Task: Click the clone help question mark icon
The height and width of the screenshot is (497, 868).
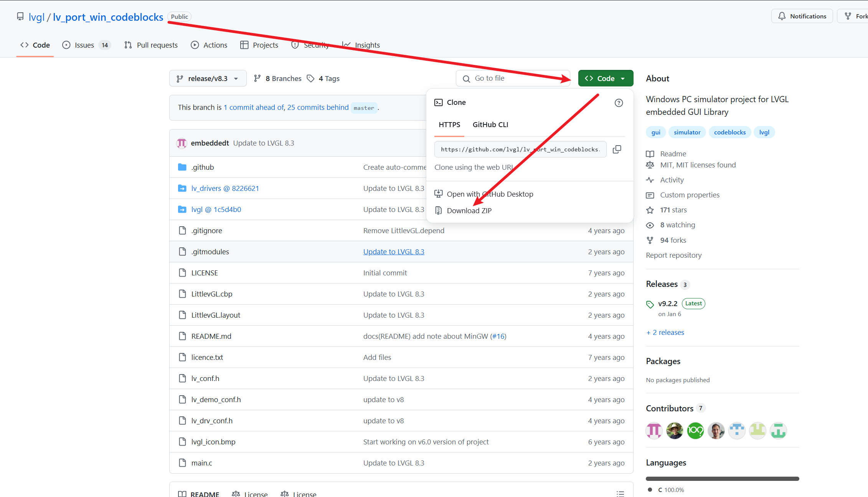Action: pyautogui.click(x=619, y=103)
